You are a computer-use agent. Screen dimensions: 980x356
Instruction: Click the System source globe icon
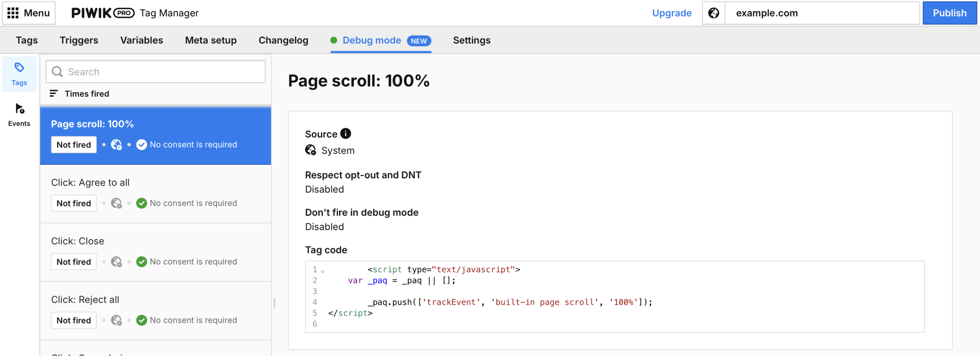click(310, 150)
